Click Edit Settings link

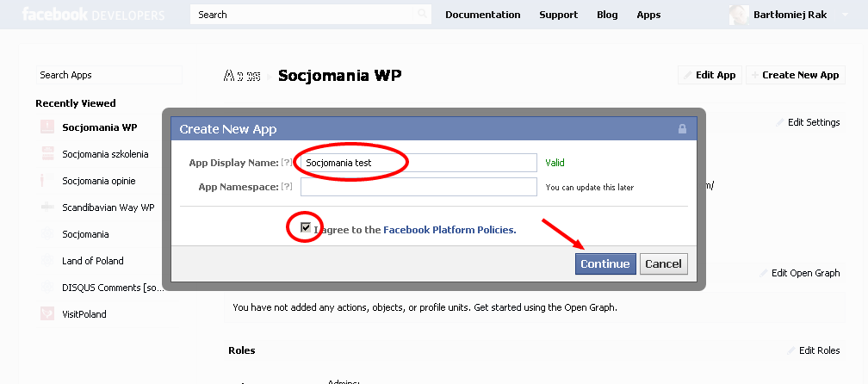(x=814, y=122)
